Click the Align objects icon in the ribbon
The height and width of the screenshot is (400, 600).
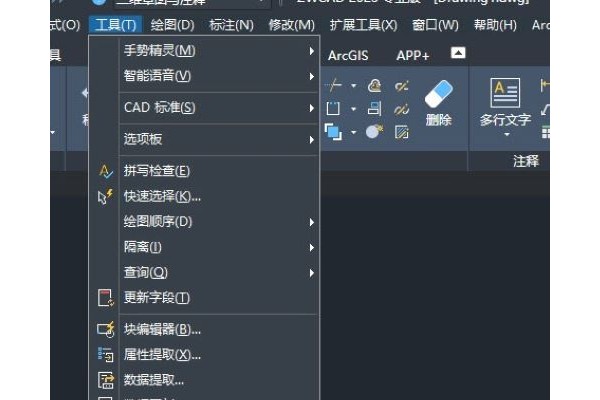[374, 109]
